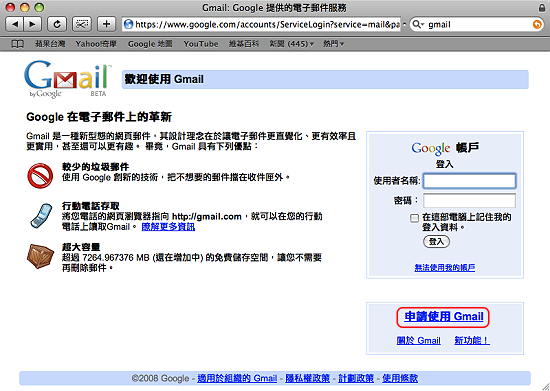Expand the 熱門 bookmarks dropdown
The height and width of the screenshot is (391, 550).
pos(333,44)
